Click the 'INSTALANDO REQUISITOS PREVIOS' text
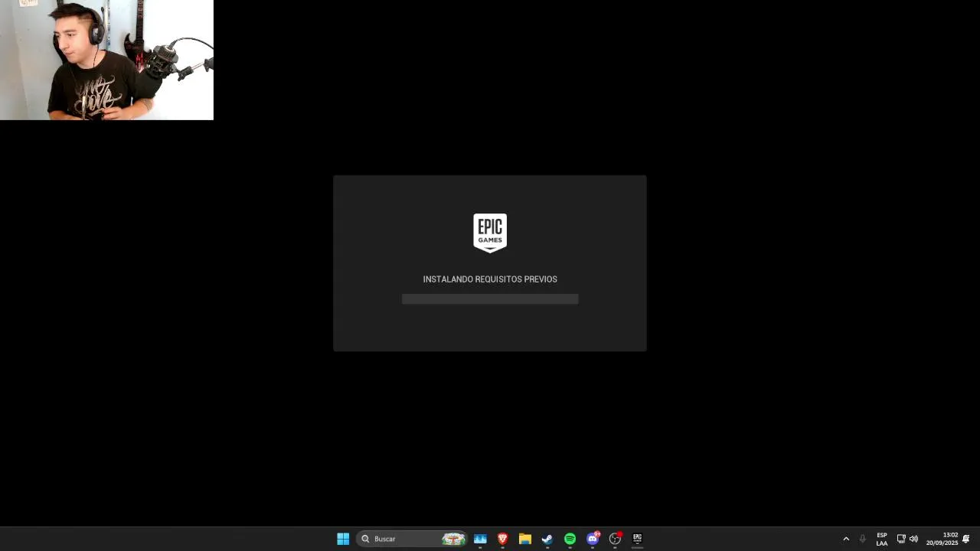This screenshot has width=980, height=551. click(490, 279)
